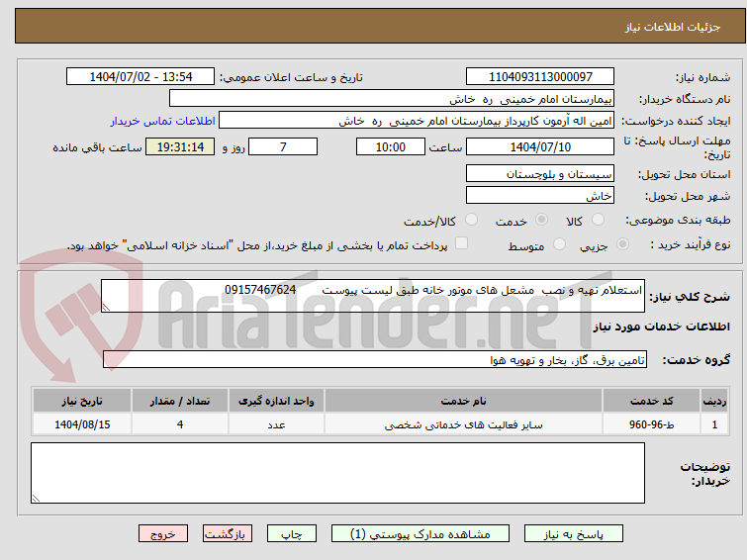Click the requester field امین اله آرمون
Screen dimensions: 747x560
coord(417,121)
